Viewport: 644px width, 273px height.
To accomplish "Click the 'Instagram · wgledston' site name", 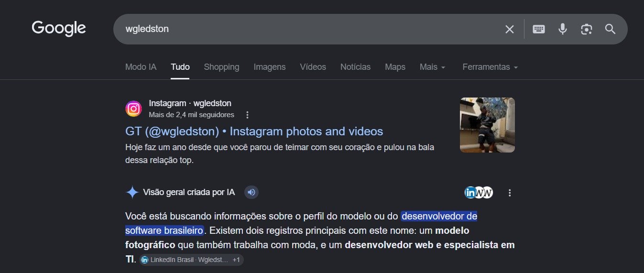I will point(190,103).
